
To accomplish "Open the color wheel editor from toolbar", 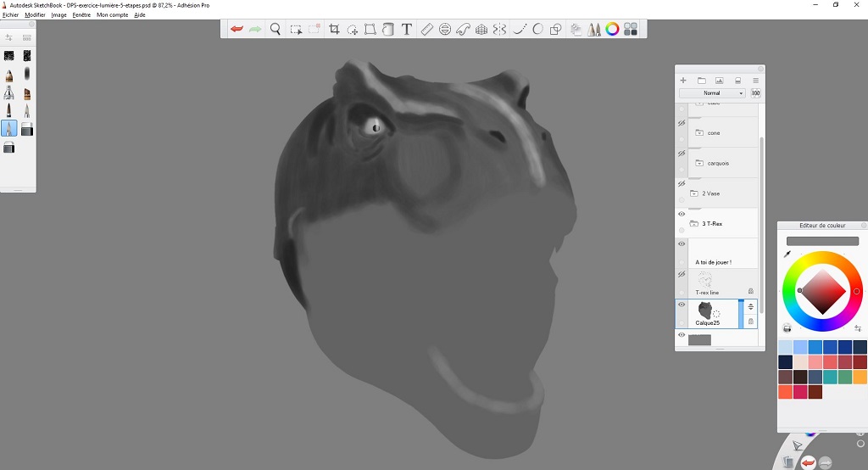I will (612, 29).
